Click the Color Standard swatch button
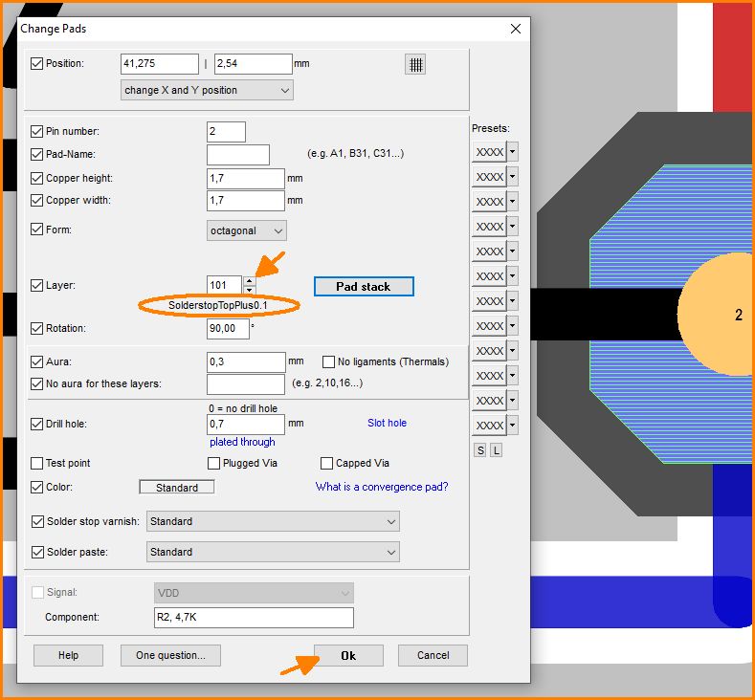This screenshot has height=700, width=755. point(177,487)
